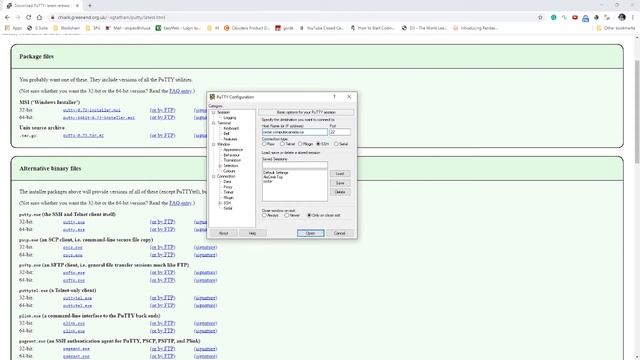Screen dimensions: 640x360
Task: Click the PuTTY Configuration title bar icon
Action: [212, 97]
